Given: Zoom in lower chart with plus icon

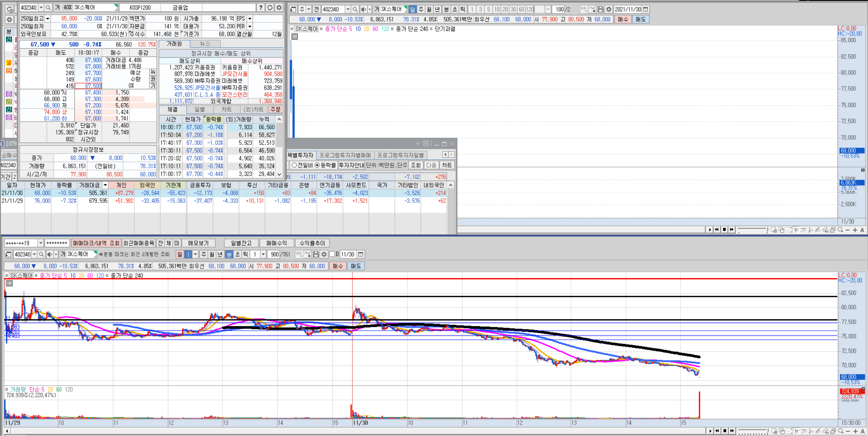Looking at the screenshot, I should [855, 431].
